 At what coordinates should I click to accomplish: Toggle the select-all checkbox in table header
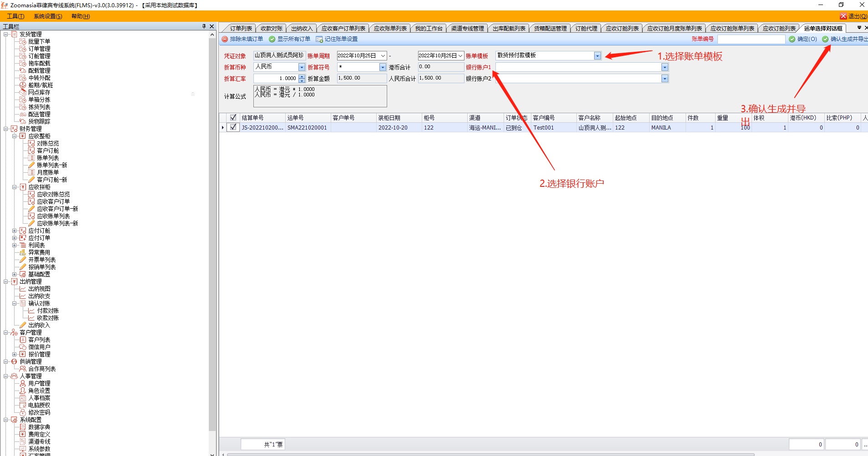(233, 117)
